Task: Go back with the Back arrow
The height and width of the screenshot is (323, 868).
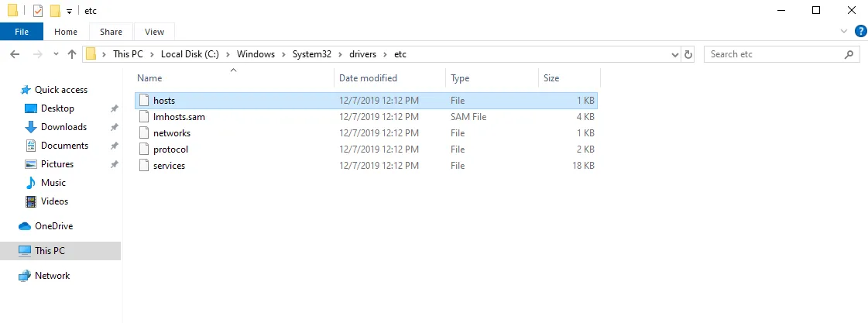Action: [15, 54]
